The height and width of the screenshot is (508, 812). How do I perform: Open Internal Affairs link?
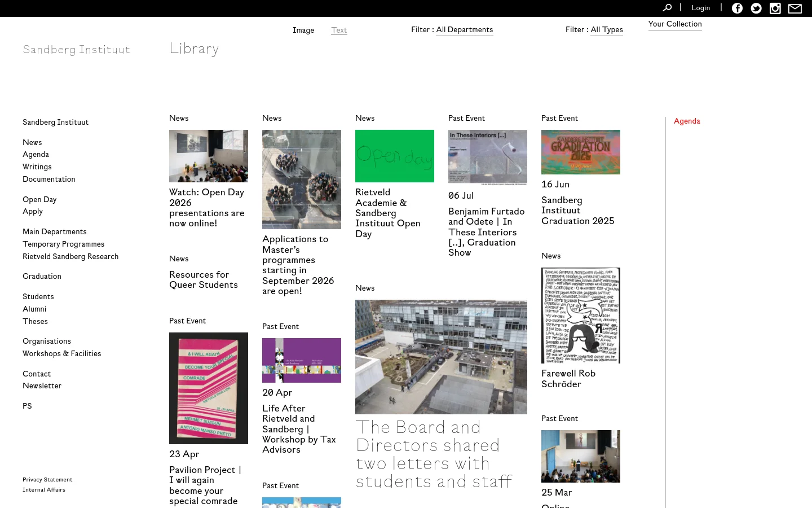point(44,490)
